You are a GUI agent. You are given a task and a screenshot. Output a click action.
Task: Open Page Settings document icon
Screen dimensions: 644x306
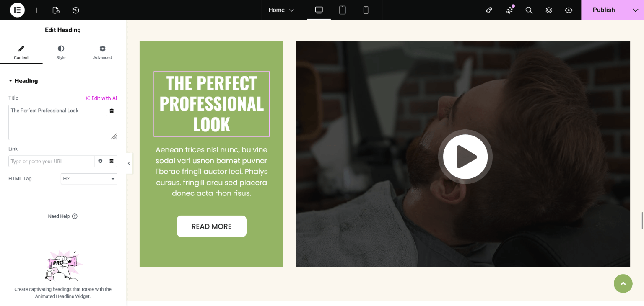(56, 10)
